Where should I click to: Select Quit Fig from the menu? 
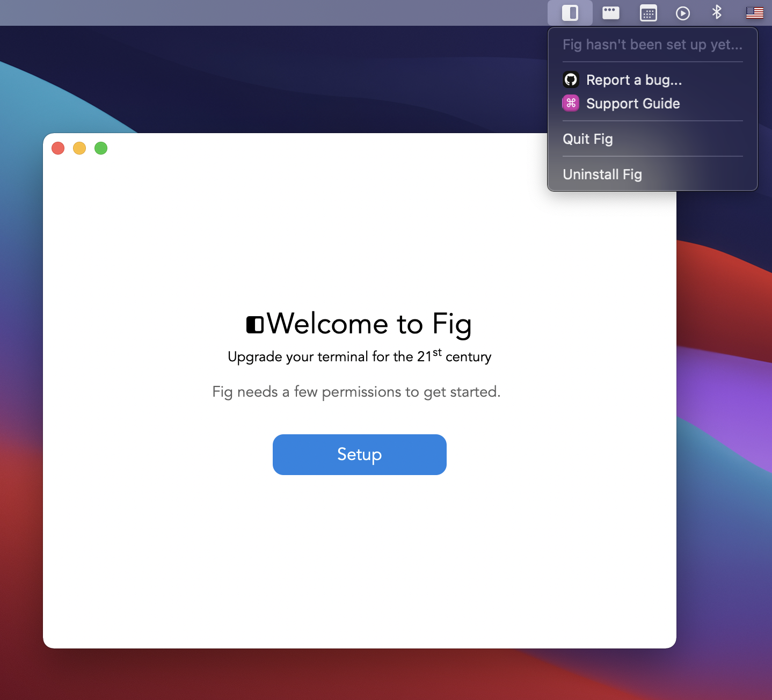(587, 139)
